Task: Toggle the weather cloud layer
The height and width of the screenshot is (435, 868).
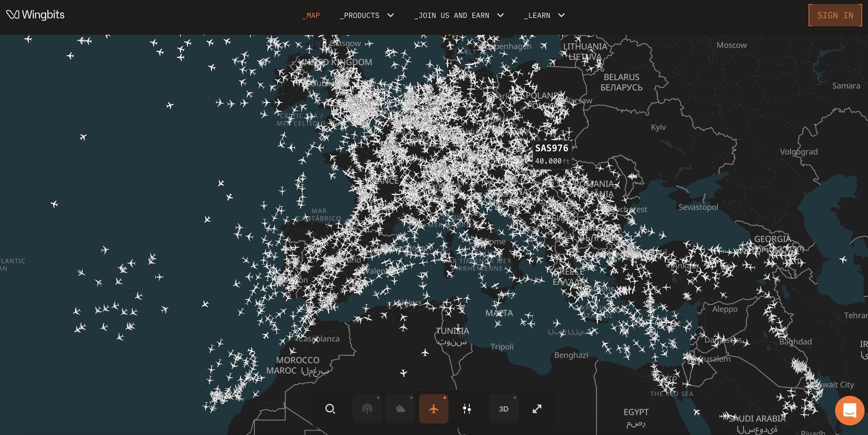Action: (400, 409)
